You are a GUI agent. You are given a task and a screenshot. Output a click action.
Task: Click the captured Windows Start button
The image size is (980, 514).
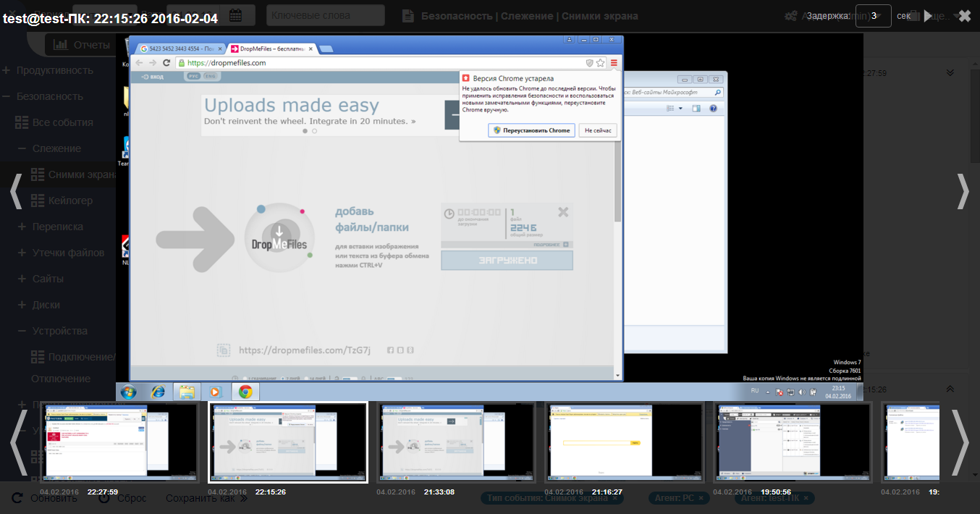(x=129, y=392)
